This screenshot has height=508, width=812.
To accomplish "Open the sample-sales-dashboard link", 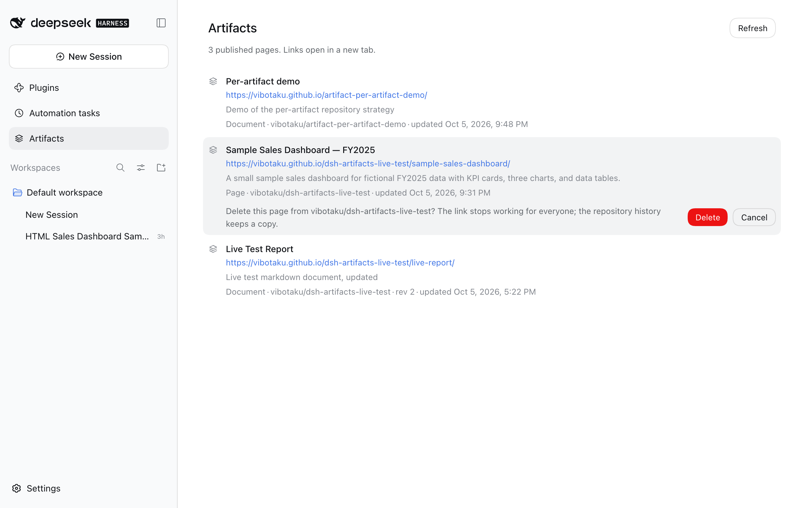I will click(368, 164).
